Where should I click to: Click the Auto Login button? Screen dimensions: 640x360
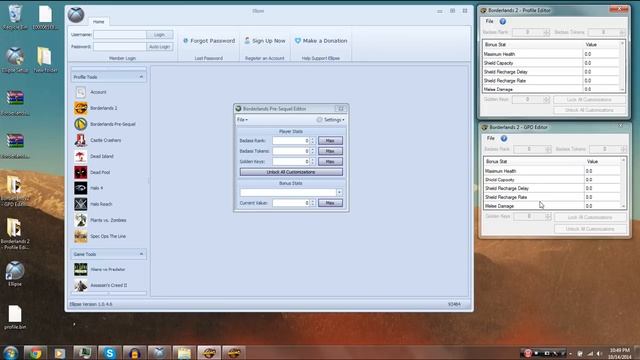(159, 47)
